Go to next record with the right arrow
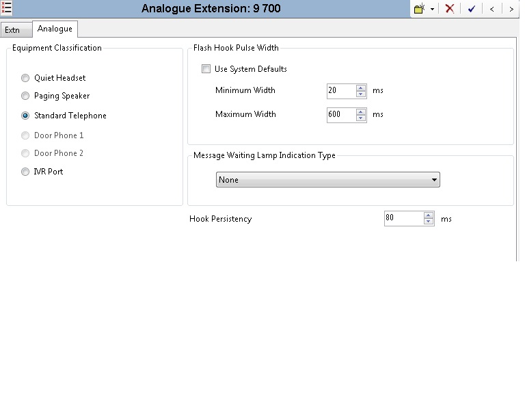This screenshot has width=525, height=420. (511, 9)
